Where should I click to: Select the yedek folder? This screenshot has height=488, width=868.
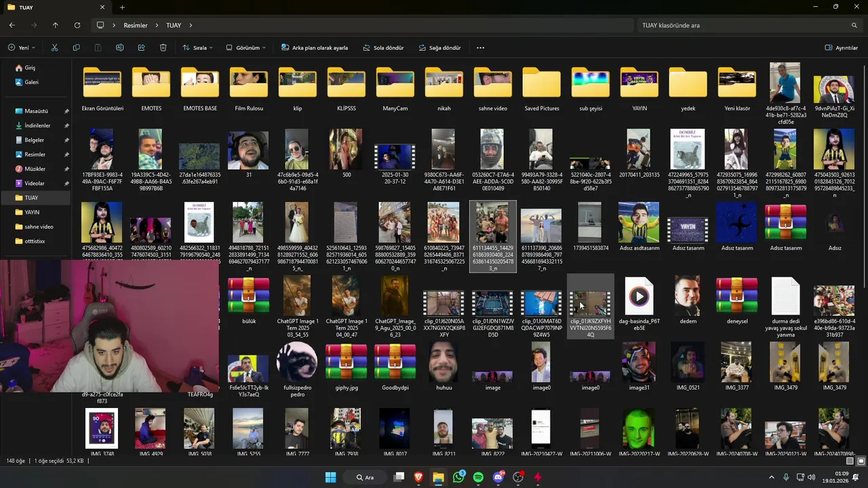point(688,88)
